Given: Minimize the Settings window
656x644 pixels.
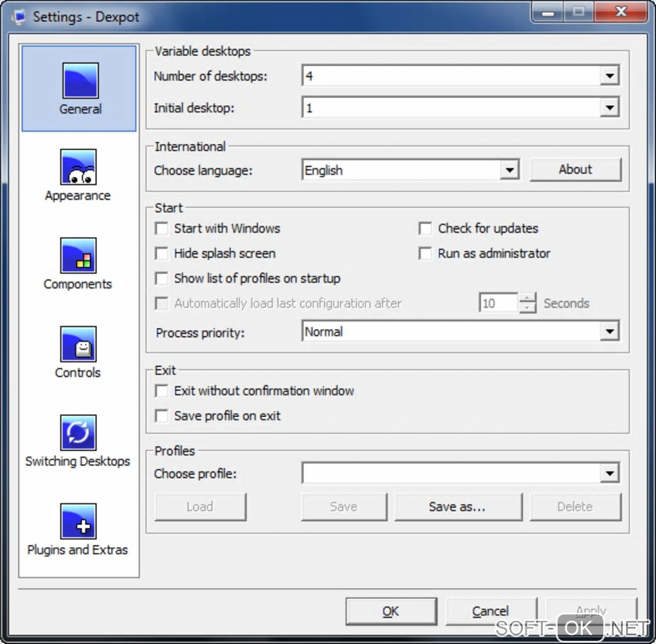Looking at the screenshot, I should (x=548, y=13).
